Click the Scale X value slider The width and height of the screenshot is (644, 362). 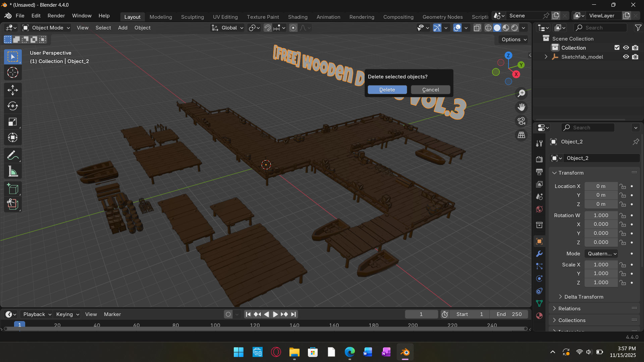601,265
